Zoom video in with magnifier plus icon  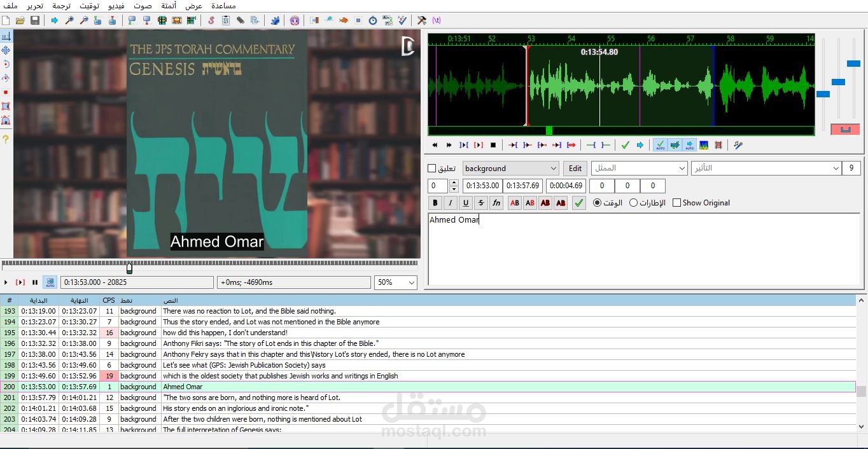tap(69, 20)
